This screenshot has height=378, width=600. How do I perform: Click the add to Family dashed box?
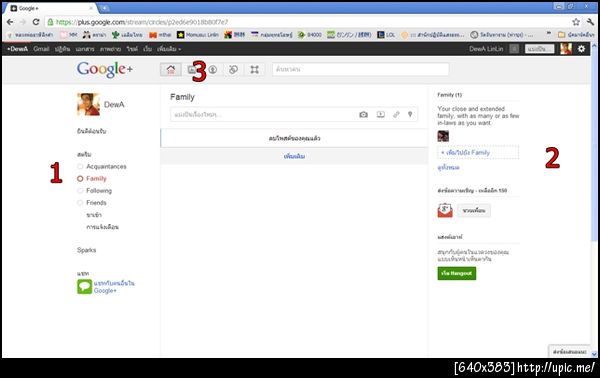pyautogui.click(x=478, y=152)
